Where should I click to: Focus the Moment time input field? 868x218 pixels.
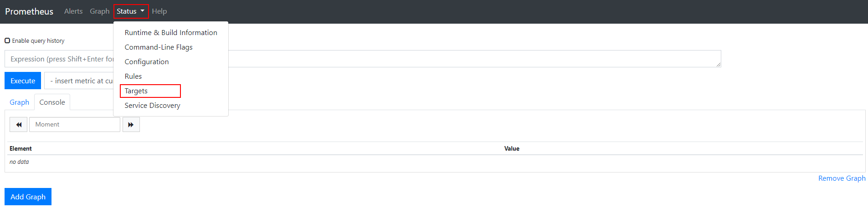pos(75,125)
